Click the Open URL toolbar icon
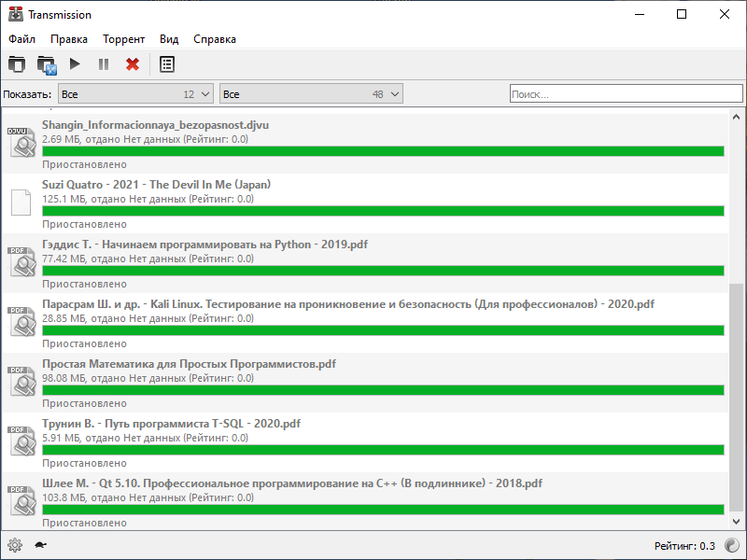This screenshot has height=560, width=747. point(47,64)
